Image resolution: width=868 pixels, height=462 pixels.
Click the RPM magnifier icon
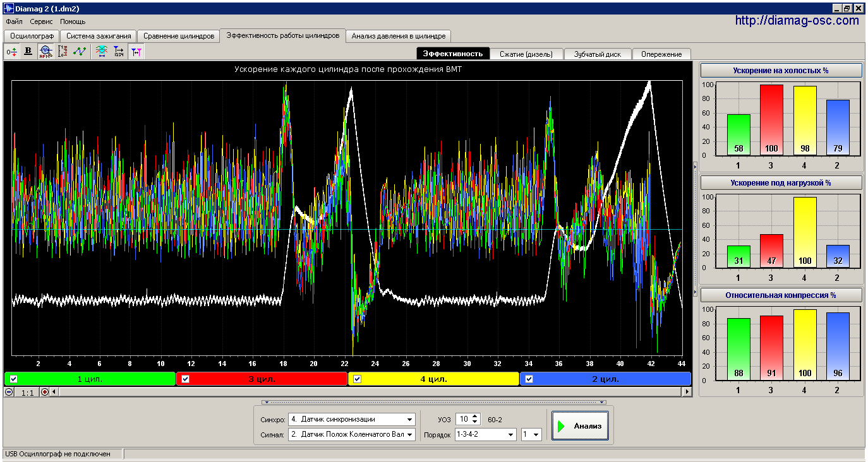point(45,51)
